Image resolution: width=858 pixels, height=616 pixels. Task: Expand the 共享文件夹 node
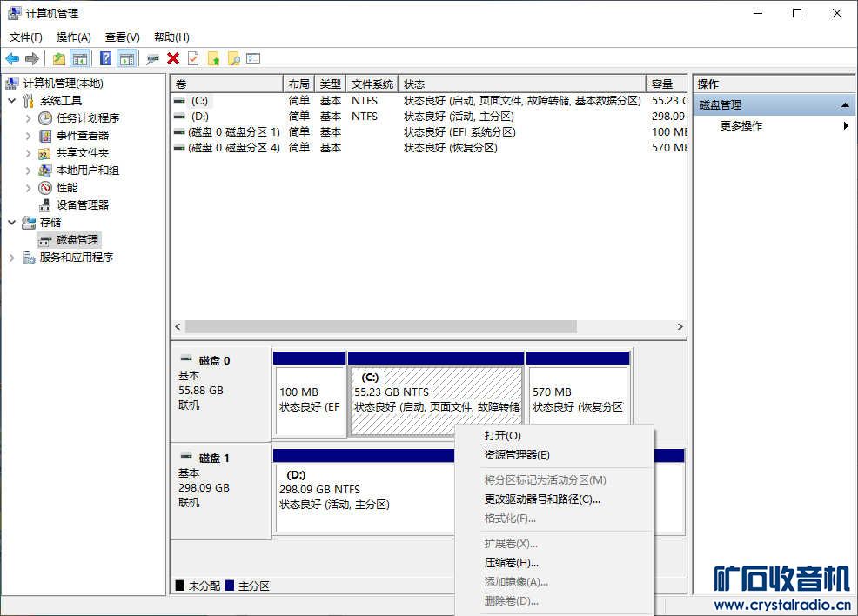[29, 153]
